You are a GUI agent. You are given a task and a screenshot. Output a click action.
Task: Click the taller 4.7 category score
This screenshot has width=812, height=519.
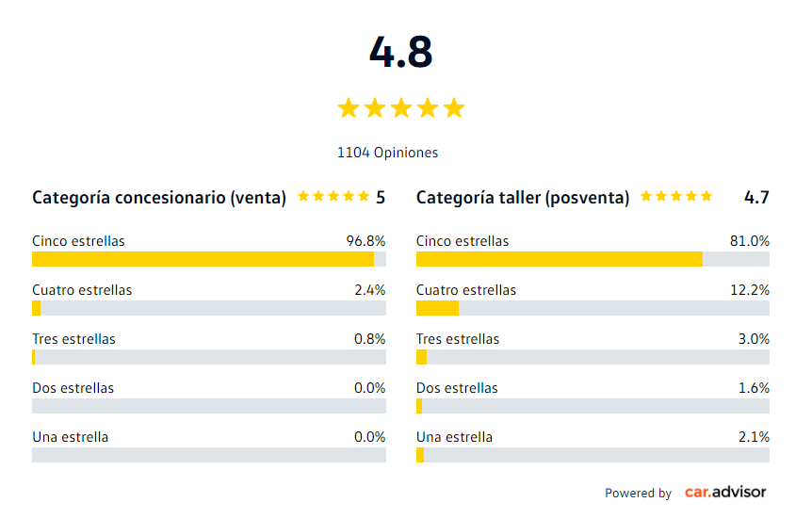[x=756, y=198]
